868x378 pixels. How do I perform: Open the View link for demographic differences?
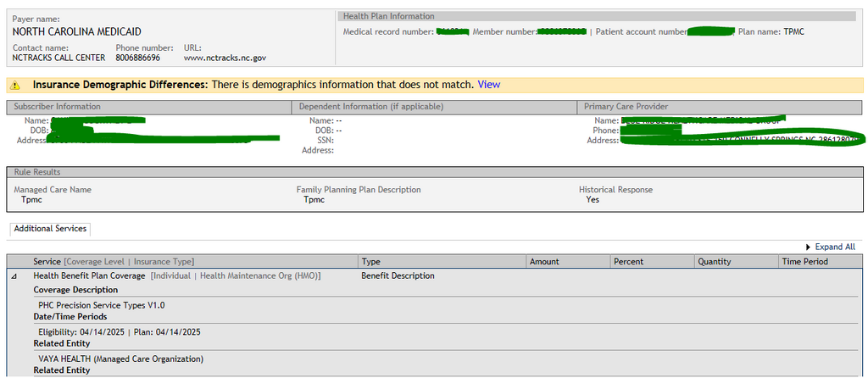(x=489, y=85)
